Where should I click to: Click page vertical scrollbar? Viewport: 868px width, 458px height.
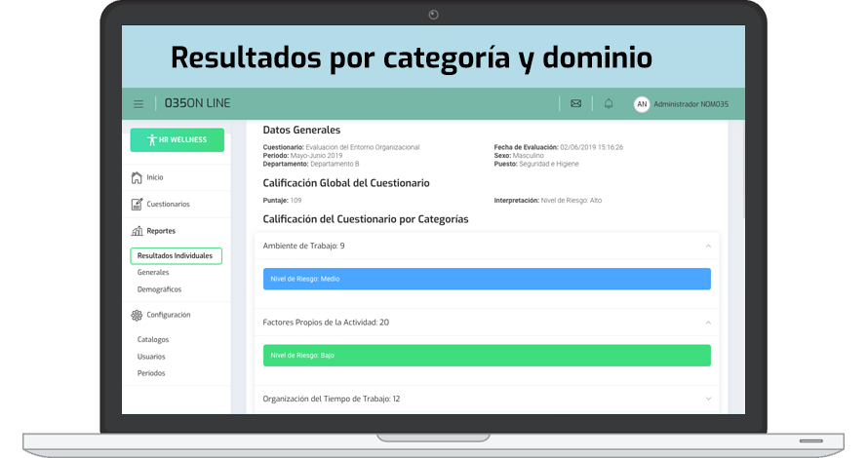[742, 172]
